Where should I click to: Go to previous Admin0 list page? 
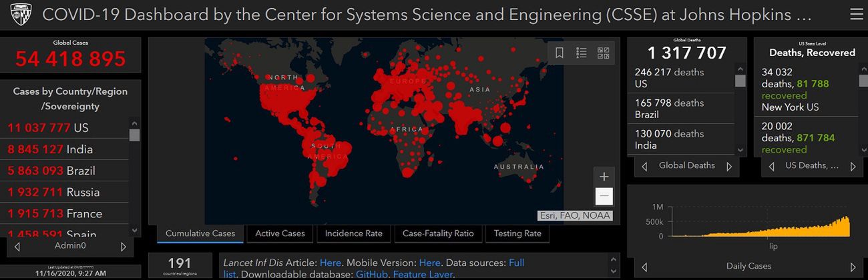17,247
